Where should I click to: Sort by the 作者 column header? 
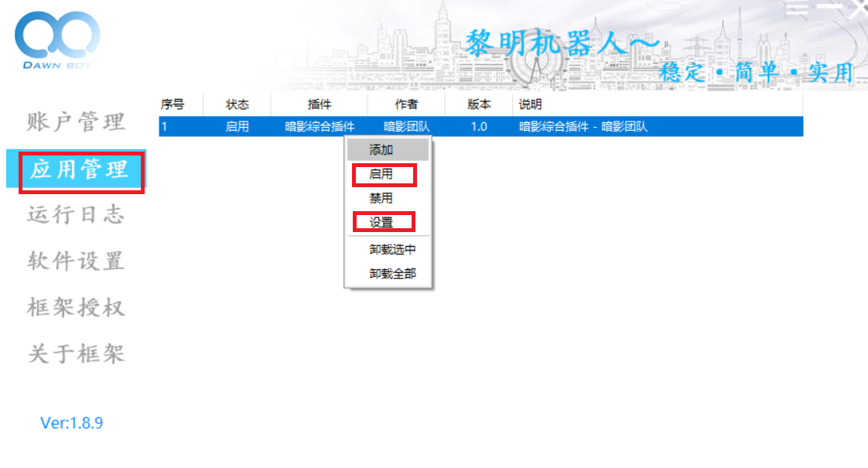click(406, 104)
